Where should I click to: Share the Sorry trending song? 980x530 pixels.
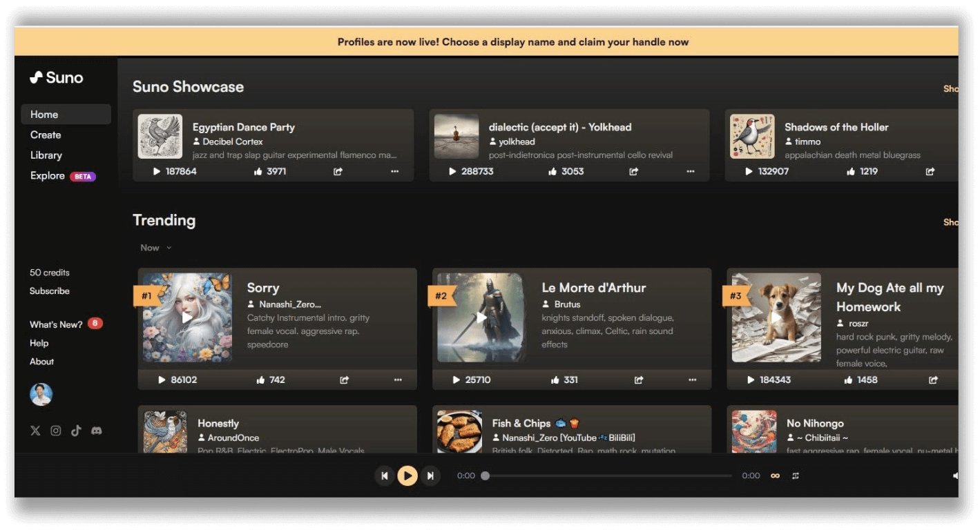tap(345, 380)
